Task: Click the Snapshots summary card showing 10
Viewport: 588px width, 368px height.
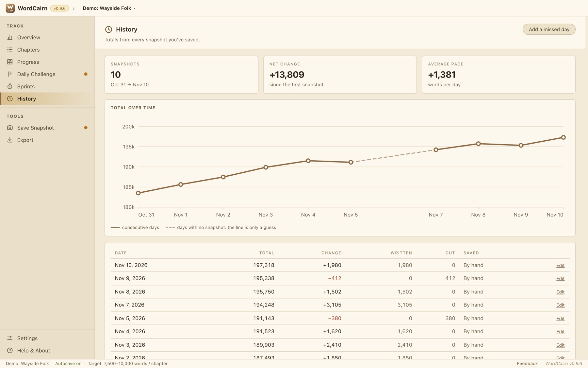Action: 181,75
